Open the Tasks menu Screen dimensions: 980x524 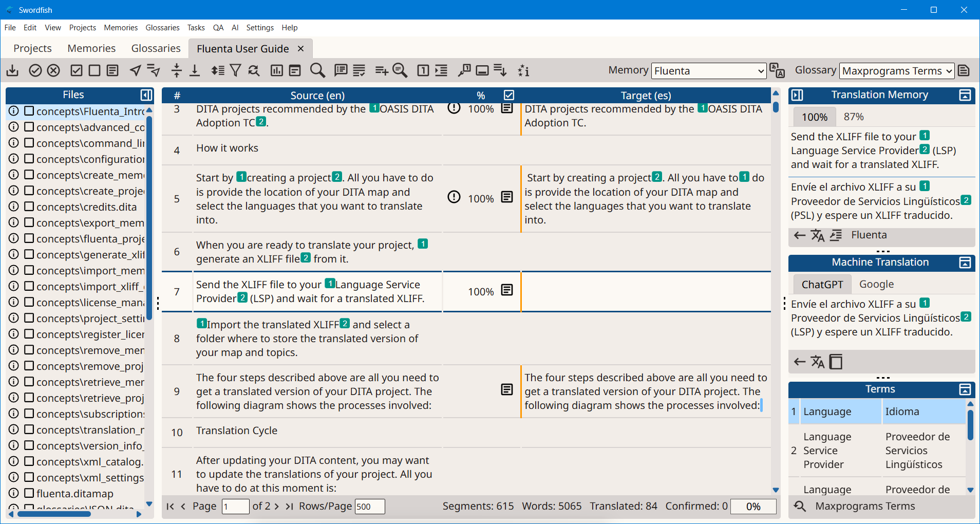click(196, 28)
